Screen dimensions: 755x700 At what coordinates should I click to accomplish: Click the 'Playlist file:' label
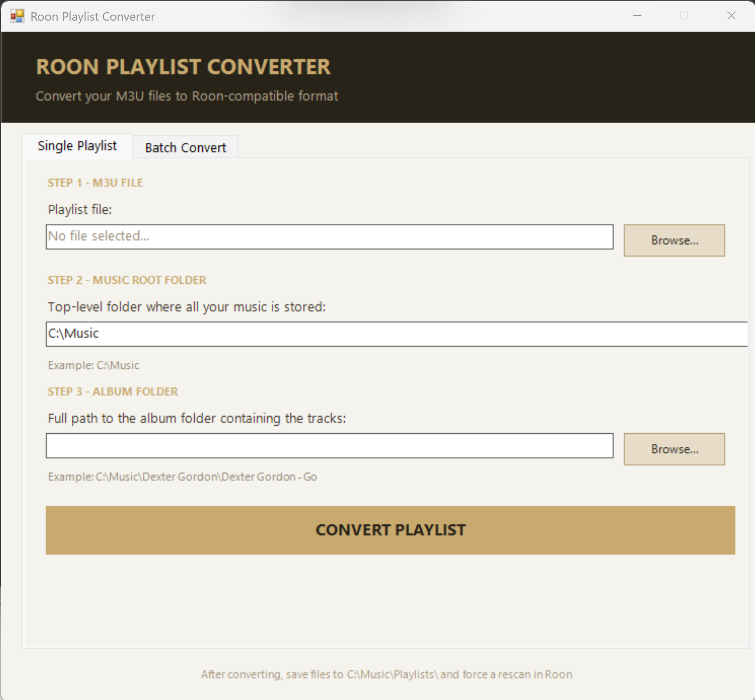click(80, 210)
